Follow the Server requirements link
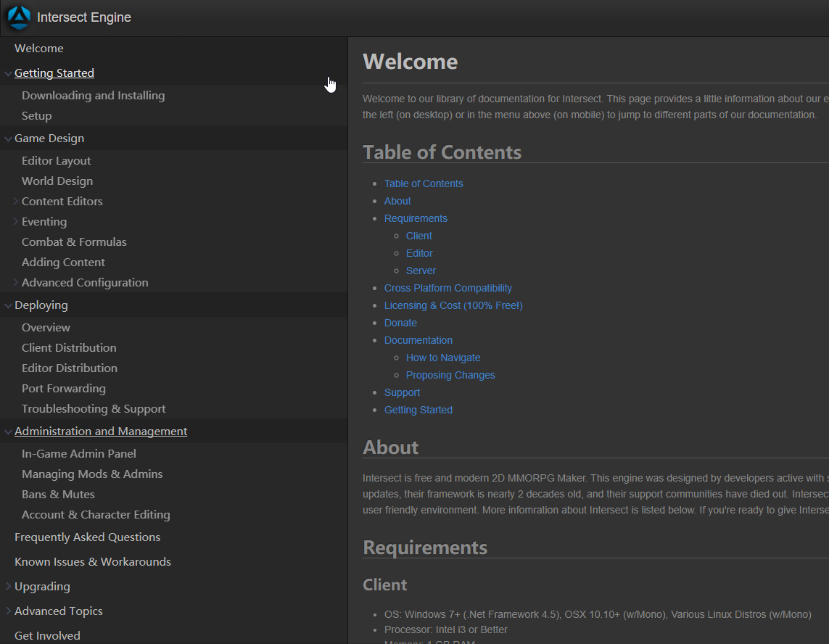 click(421, 271)
